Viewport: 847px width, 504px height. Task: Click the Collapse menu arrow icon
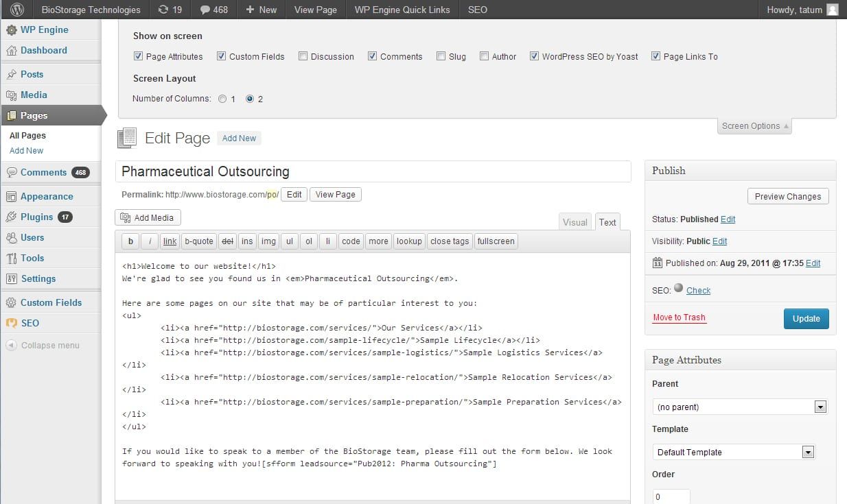[x=11, y=345]
